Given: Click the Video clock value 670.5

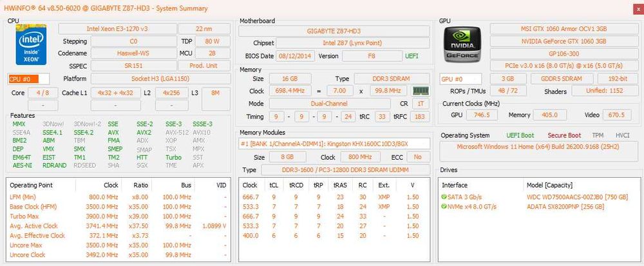Looking at the screenshot, I should [616, 115].
